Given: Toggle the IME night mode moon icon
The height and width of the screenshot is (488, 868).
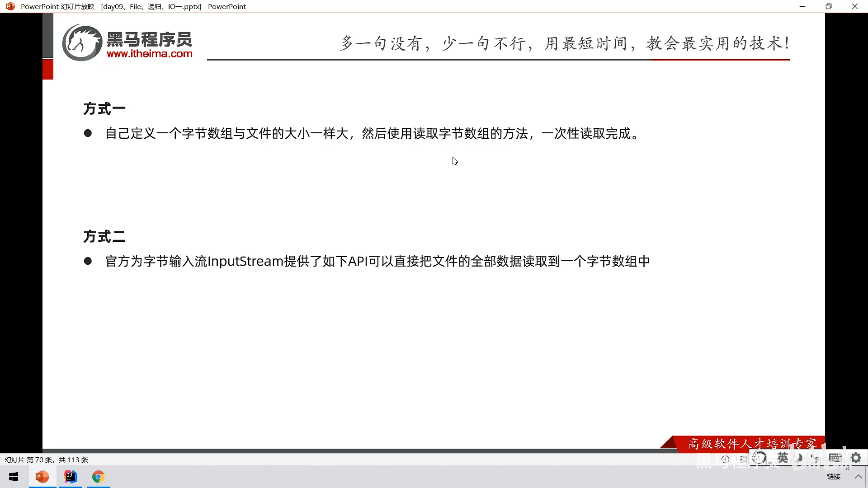Looking at the screenshot, I should click(799, 458).
